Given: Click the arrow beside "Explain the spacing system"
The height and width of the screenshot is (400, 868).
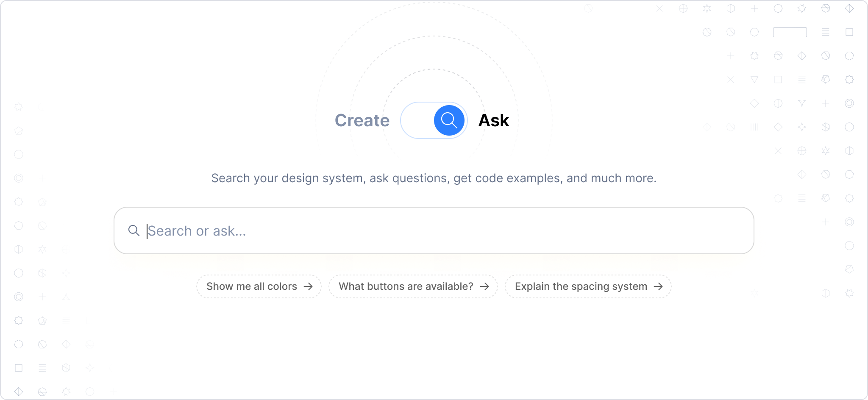Looking at the screenshot, I should click(x=658, y=286).
